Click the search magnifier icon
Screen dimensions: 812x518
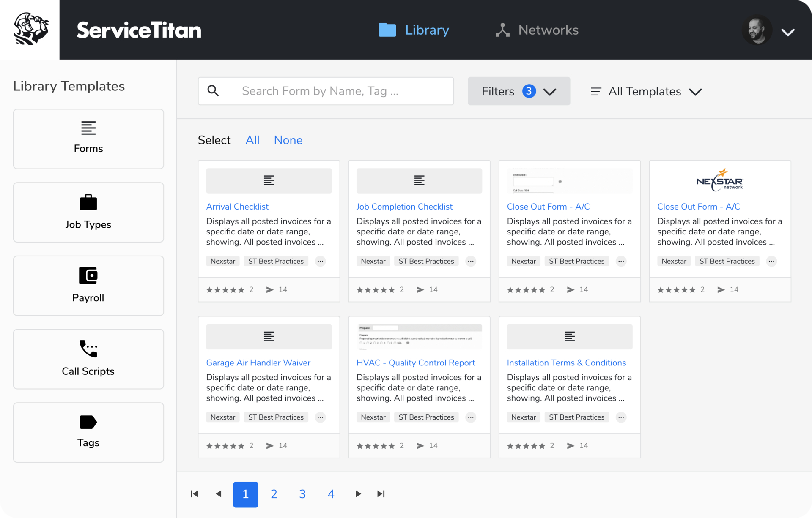tap(213, 91)
